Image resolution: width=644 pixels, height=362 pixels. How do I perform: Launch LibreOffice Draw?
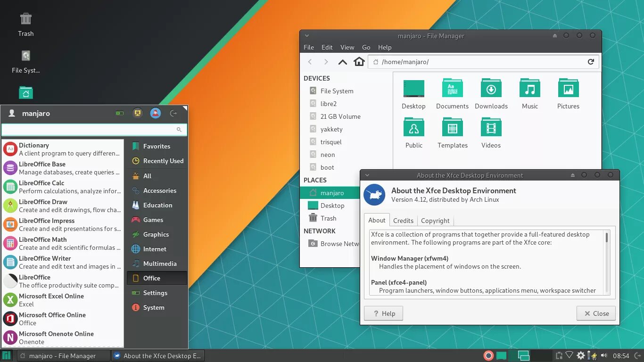tap(63, 206)
